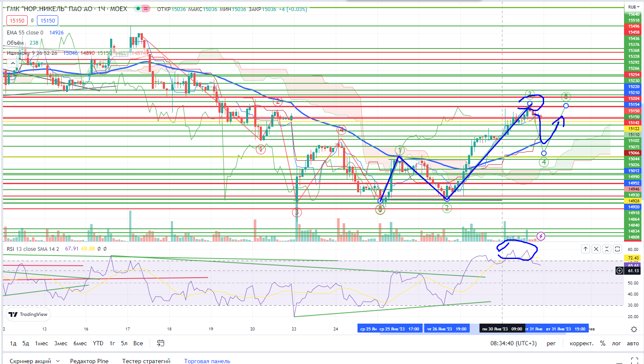Open chart settings gear icon

pos(634,329)
